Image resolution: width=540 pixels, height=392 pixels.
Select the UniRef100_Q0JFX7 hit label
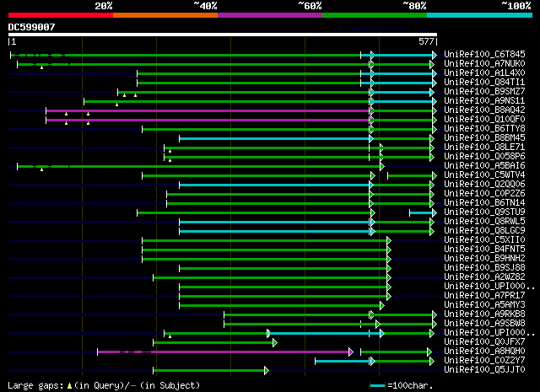point(484,342)
